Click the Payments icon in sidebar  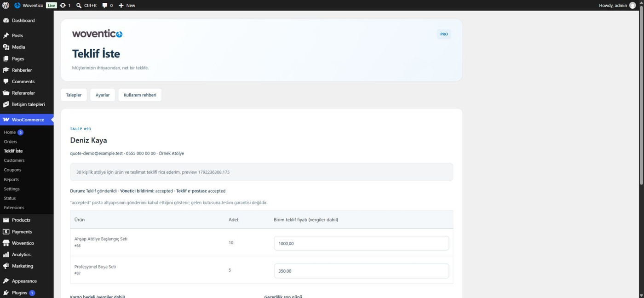(6, 232)
